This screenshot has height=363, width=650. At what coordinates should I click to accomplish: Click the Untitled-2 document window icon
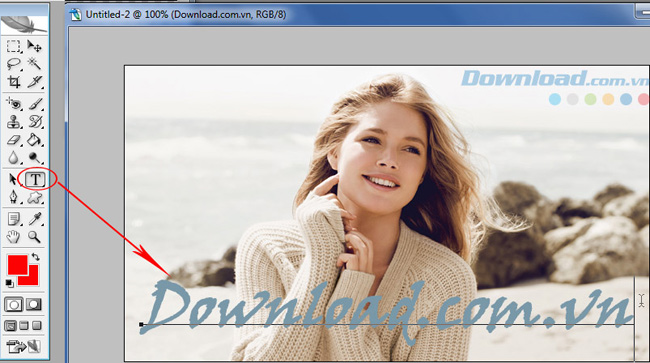(x=75, y=15)
